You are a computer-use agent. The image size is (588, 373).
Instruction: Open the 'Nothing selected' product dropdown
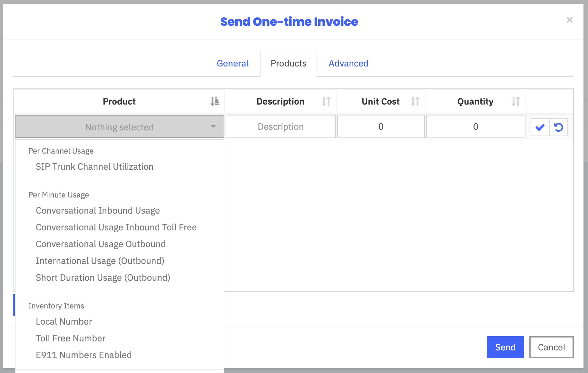(120, 126)
